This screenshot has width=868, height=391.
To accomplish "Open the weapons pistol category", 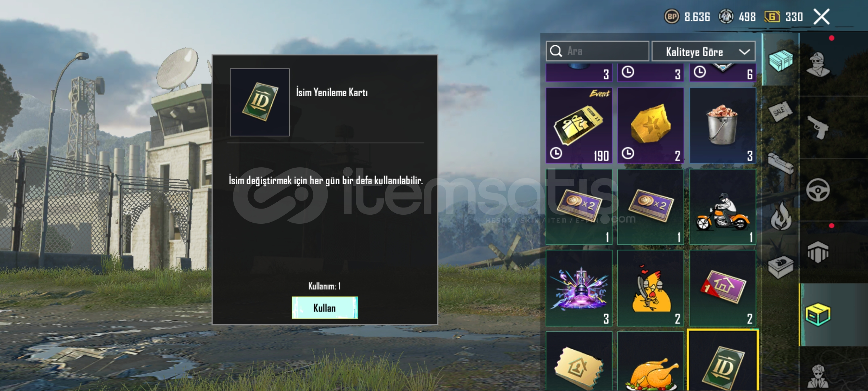I will (x=818, y=127).
